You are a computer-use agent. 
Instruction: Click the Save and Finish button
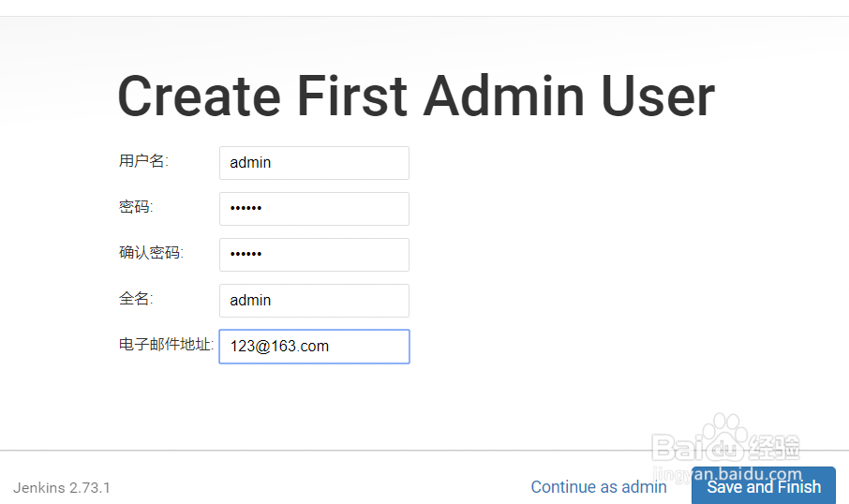764,486
